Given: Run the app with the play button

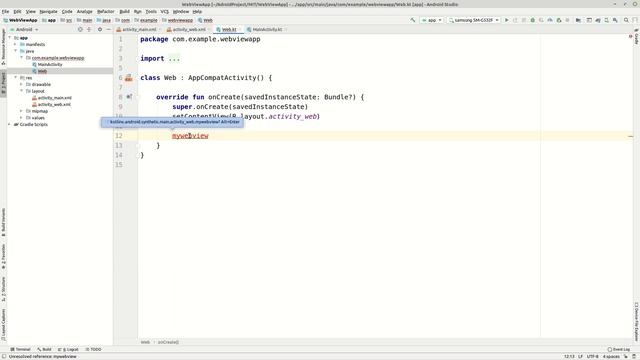Looking at the screenshot, I should [507, 20].
